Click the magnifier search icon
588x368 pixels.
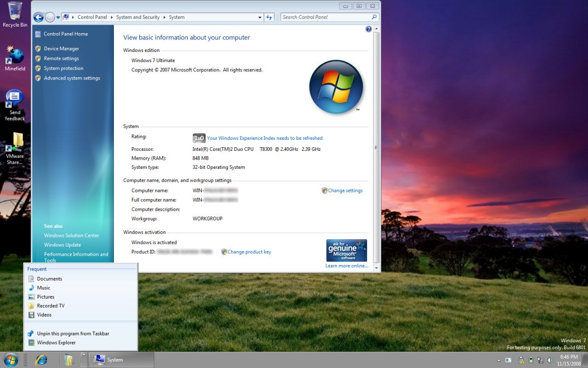click(374, 17)
